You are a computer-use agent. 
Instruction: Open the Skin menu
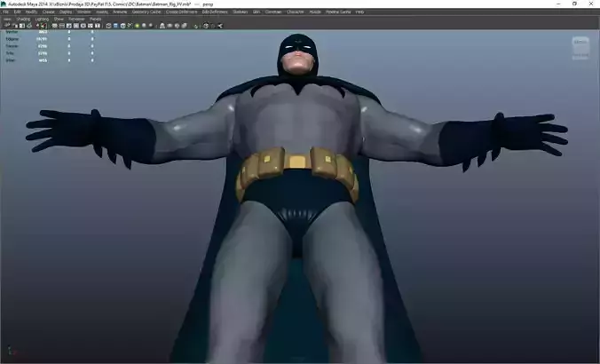point(257,12)
